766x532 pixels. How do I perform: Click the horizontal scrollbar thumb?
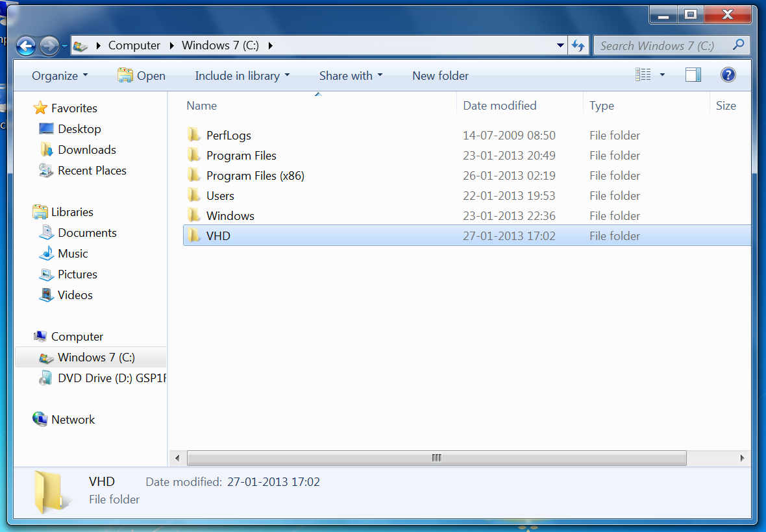(x=437, y=458)
